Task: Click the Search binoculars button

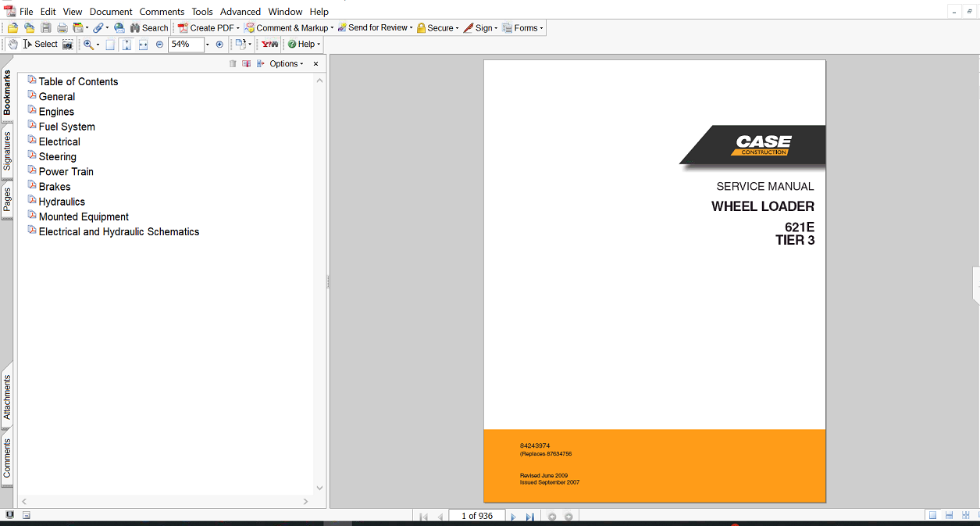Action: click(x=149, y=28)
